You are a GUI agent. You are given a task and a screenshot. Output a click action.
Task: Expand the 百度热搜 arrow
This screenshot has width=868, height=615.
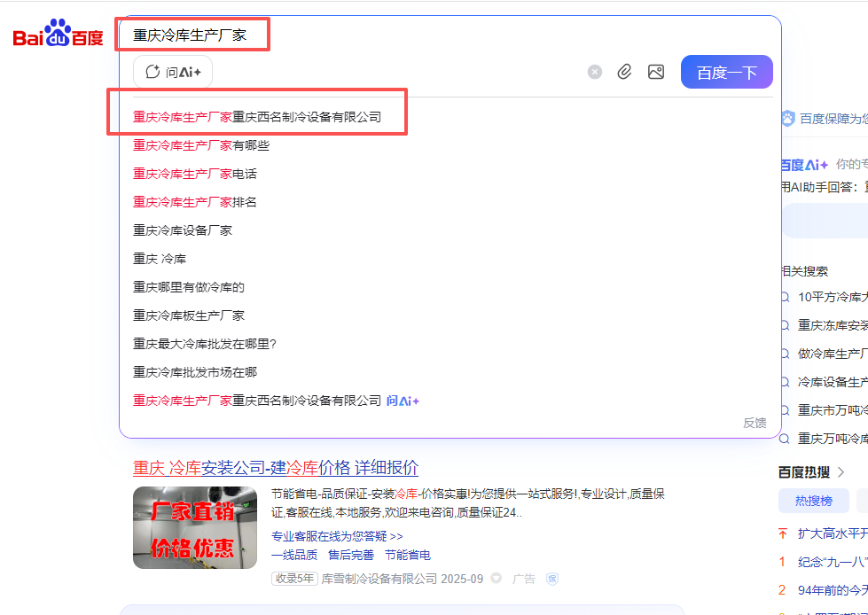pyautogui.click(x=841, y=471)
